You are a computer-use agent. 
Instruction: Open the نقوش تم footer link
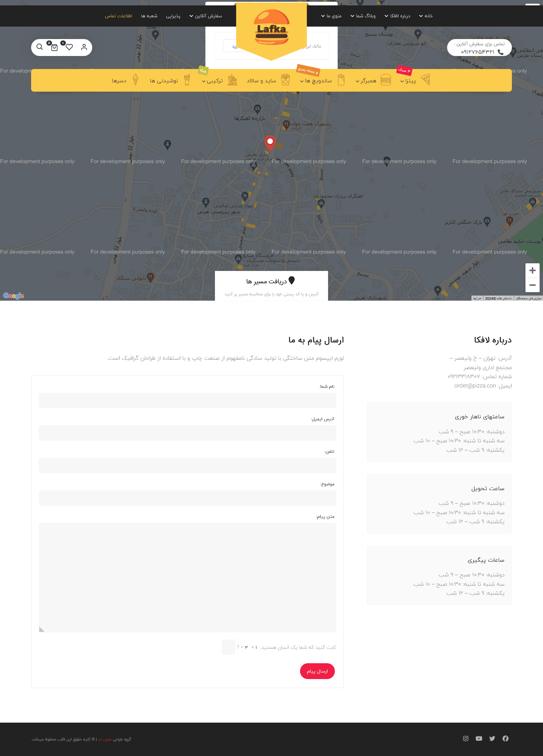tap(105, 739)
